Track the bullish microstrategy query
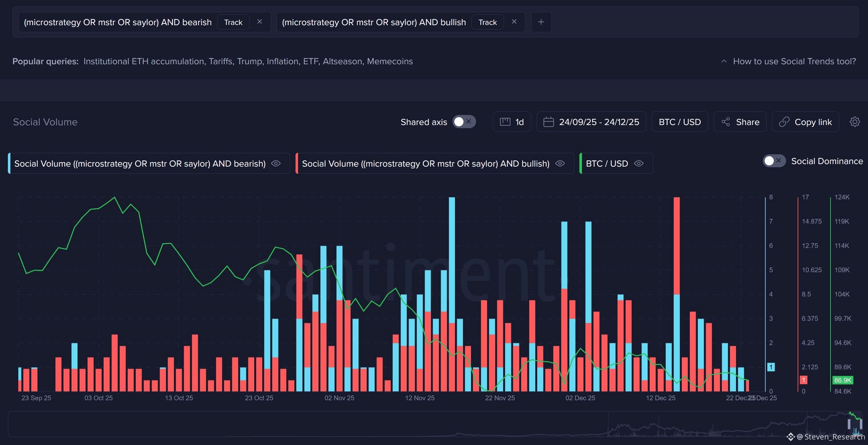The width and height of the screenshot is (868, 445). 488,22
